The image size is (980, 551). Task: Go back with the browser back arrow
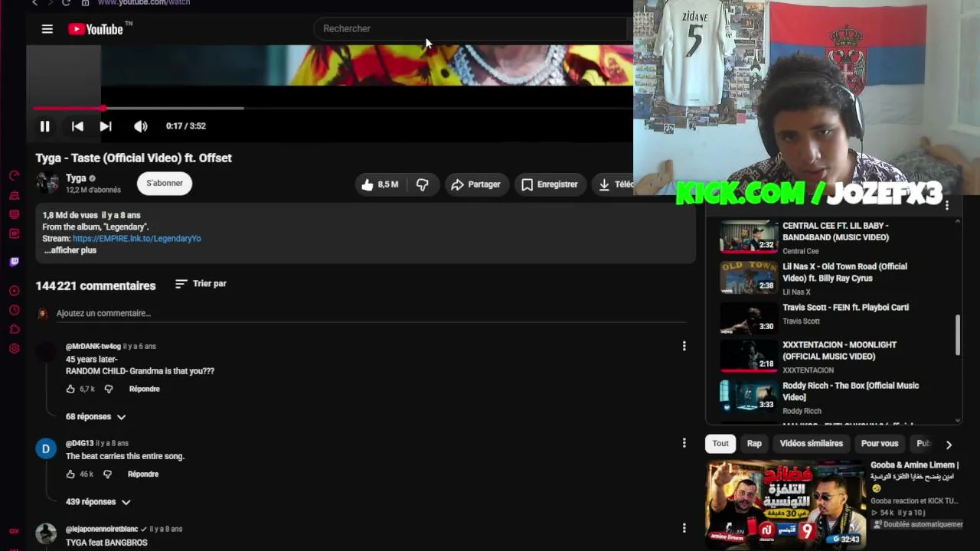(x=34, y=3)
